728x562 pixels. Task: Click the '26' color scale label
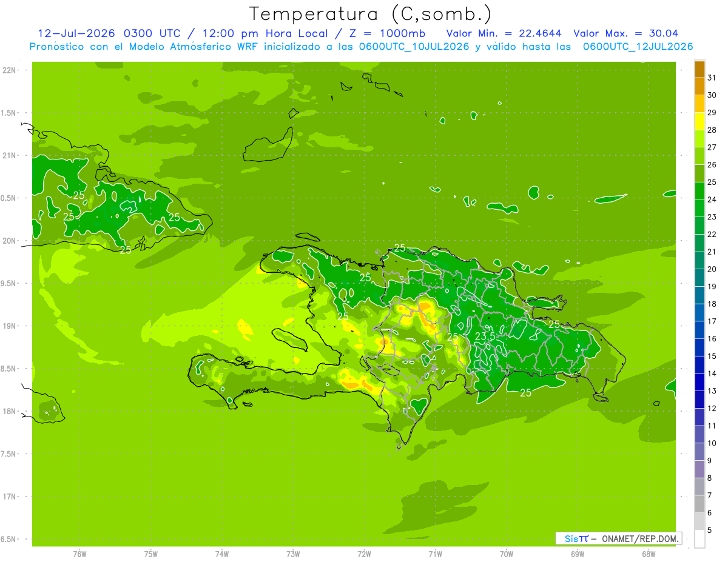coord(712,164)
